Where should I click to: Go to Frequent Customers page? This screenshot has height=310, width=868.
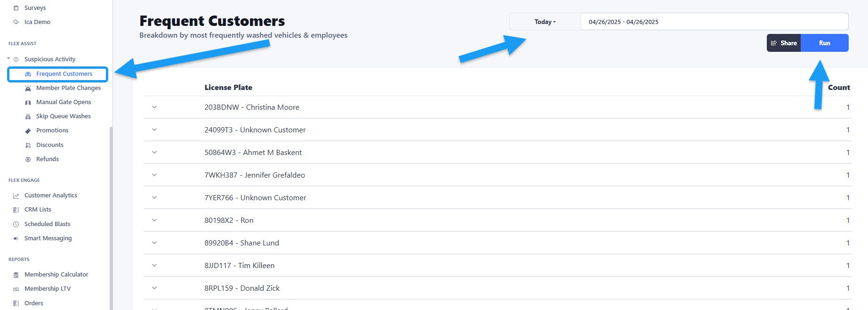click(64, 74)
